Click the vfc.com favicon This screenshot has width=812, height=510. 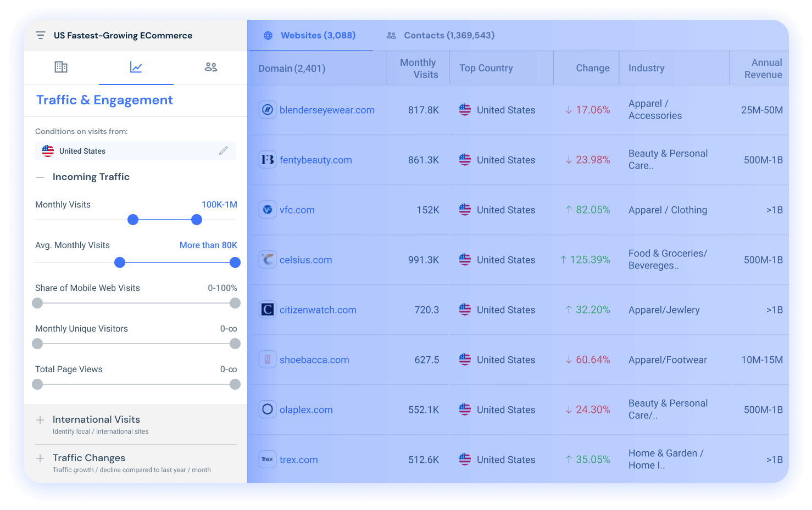[x=268, y=210]
